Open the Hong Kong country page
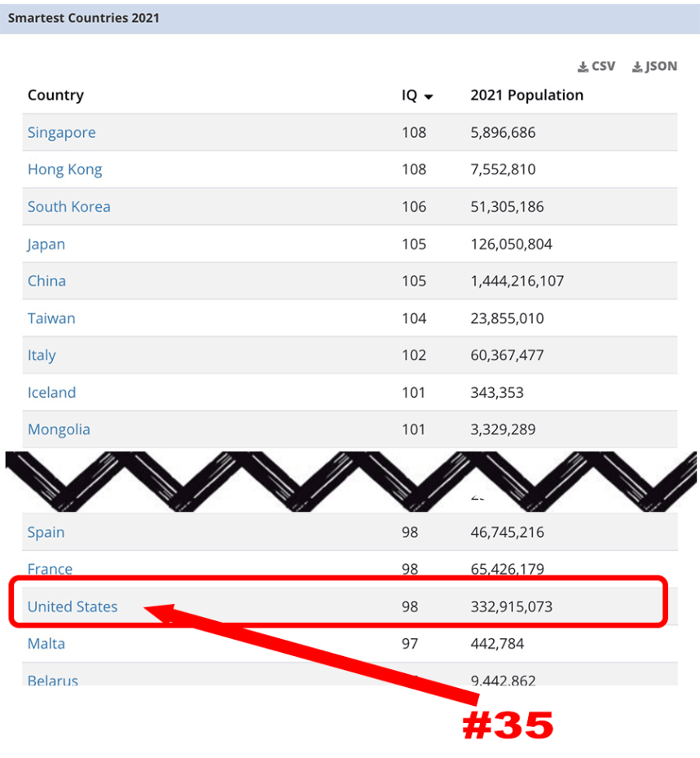Viewport: 700px width, 758px height. point(64,170)
